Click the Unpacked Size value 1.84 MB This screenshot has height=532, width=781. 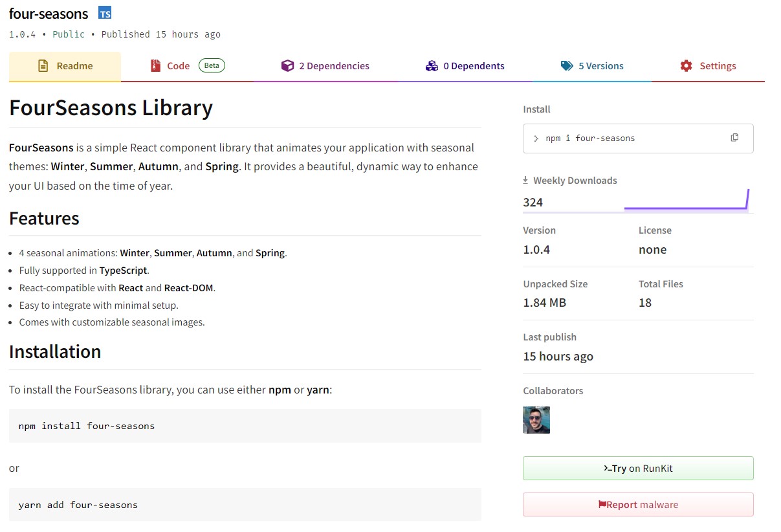(x=545, y=303)
